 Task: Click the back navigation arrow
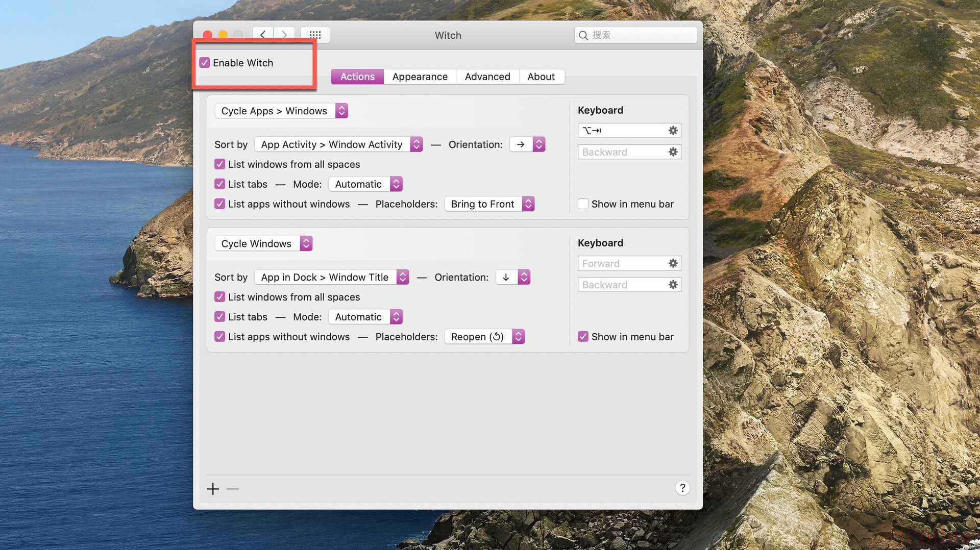[x=263, y=35]
